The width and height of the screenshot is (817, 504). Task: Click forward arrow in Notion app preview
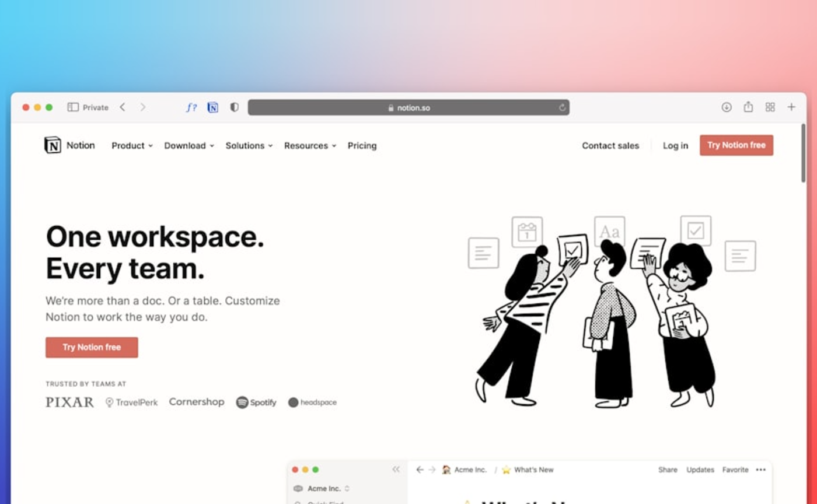pyautogui.click(x=432, y=470)
